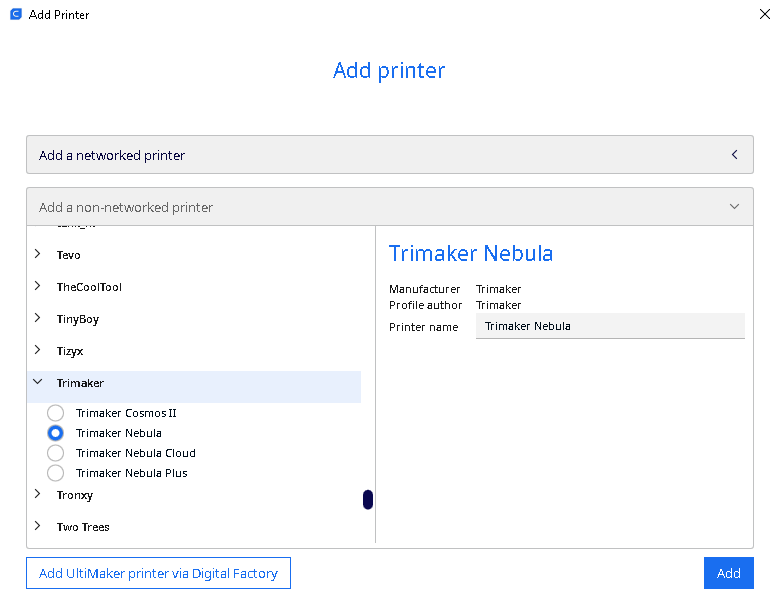Image resolution: width=779 pixels, height=615 pixels.
Task: Click the Tronxy manufacturer label
Action: click(x=75, y=495)
